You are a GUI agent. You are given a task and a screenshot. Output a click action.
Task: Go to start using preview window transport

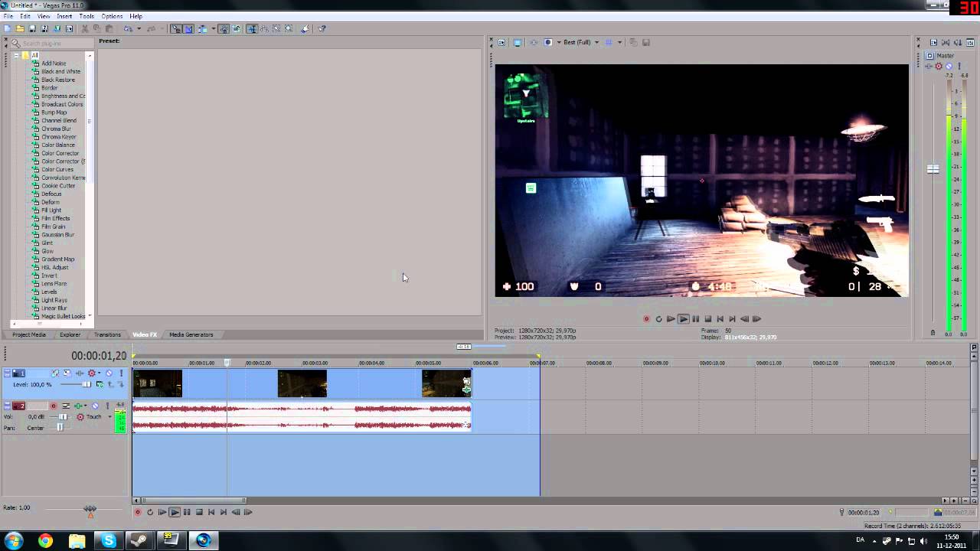point(720,319)
